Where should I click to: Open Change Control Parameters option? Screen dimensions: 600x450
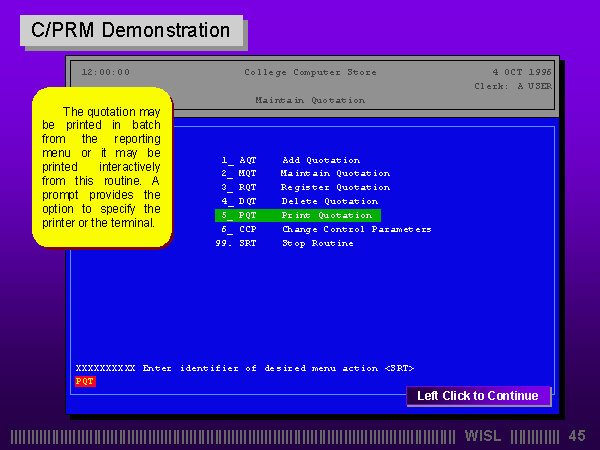point(355,229)
